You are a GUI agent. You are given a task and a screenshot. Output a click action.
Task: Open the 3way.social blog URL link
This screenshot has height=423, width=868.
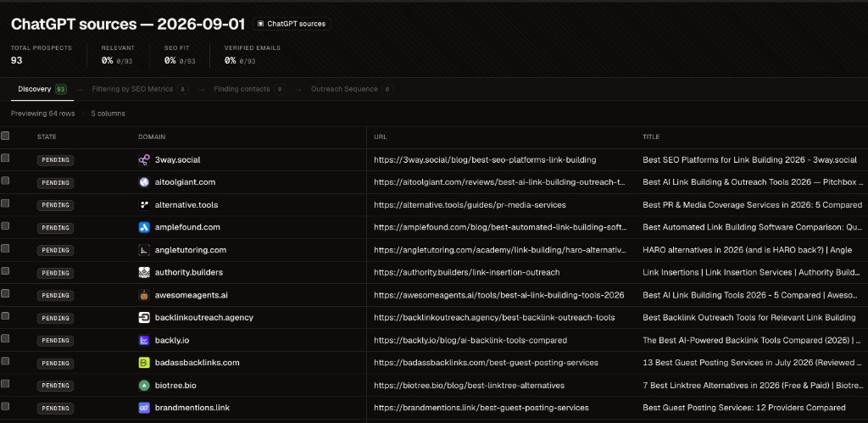coord(485,160)
